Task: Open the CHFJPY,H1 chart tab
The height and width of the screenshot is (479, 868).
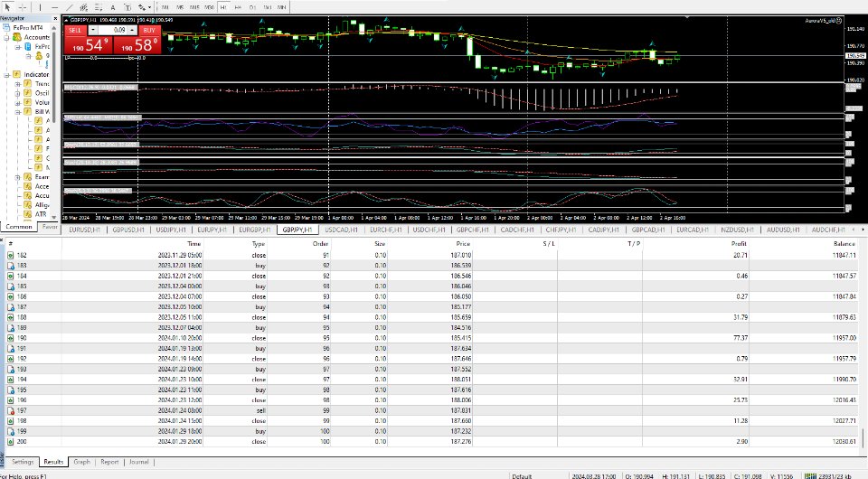Action: 561,230
